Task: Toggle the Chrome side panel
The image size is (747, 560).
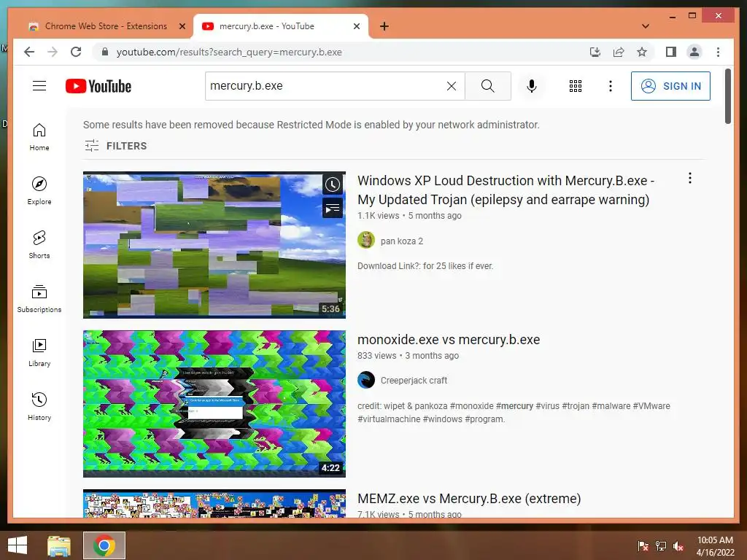Action: click(x=671, y=52)
